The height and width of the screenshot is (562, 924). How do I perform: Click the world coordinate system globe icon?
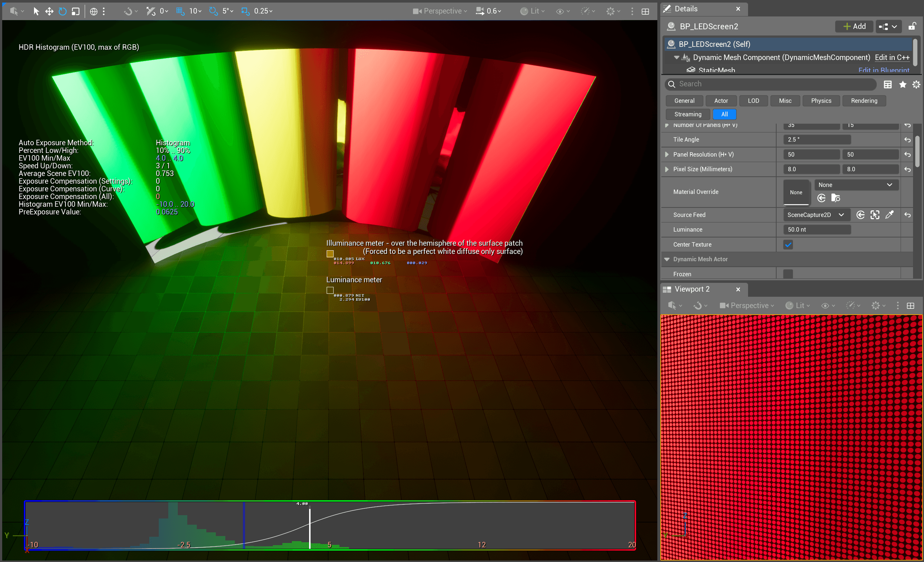[94, 11]
